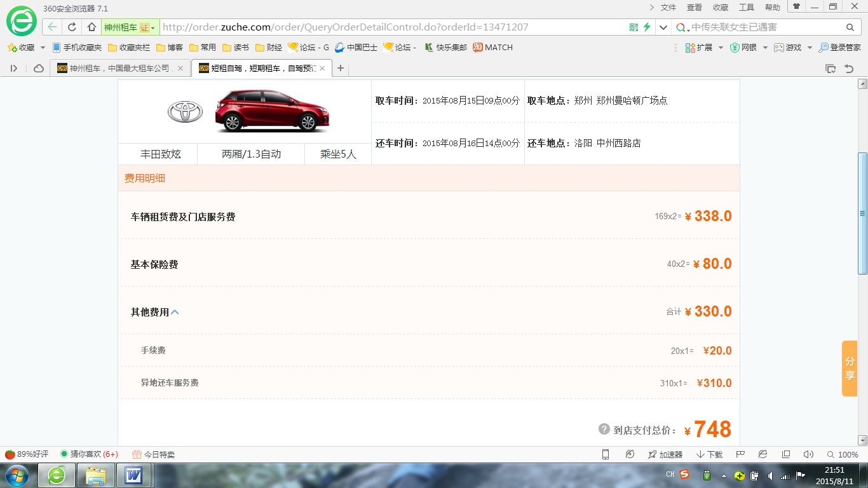Show hidden system tray icons arrow
Image resolution: width=868 pixels, height=488 pixels.
[x=724, y=475]
